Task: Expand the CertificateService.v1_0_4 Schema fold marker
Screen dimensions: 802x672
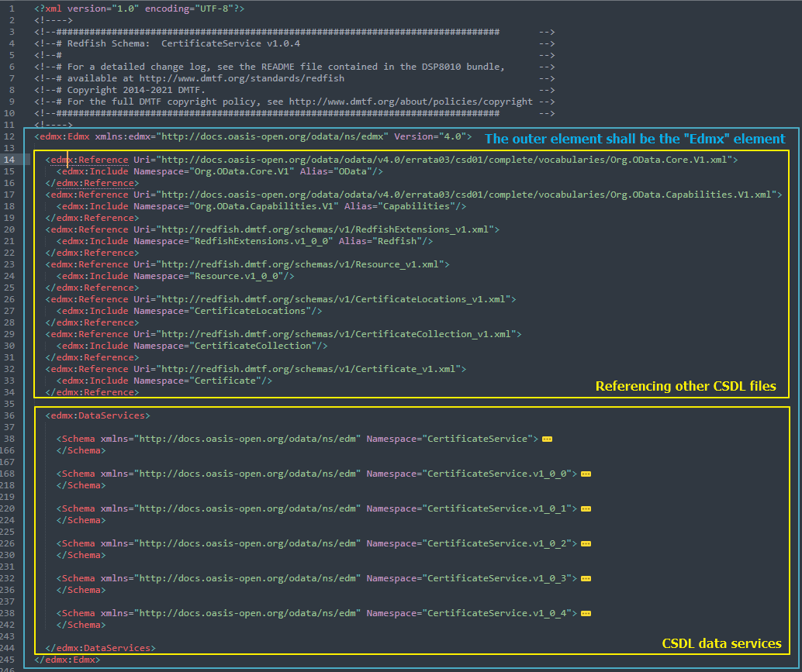Action: (586, 613)
